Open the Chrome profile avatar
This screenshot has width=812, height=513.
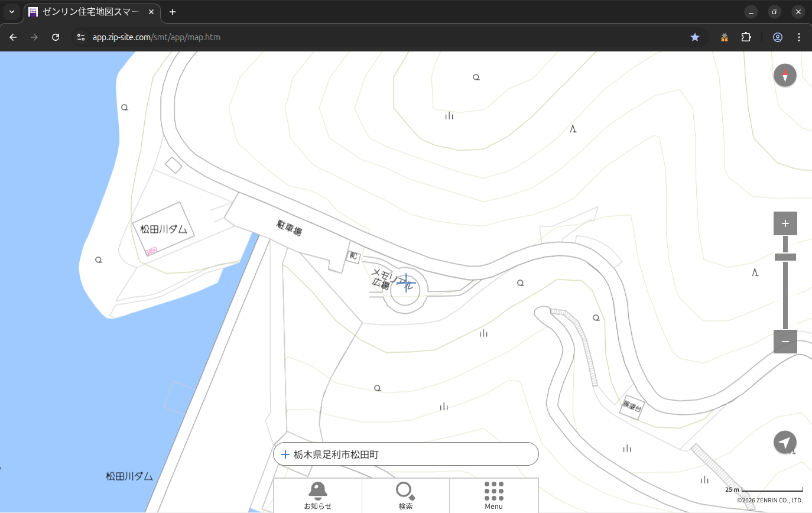click(778, 37)
